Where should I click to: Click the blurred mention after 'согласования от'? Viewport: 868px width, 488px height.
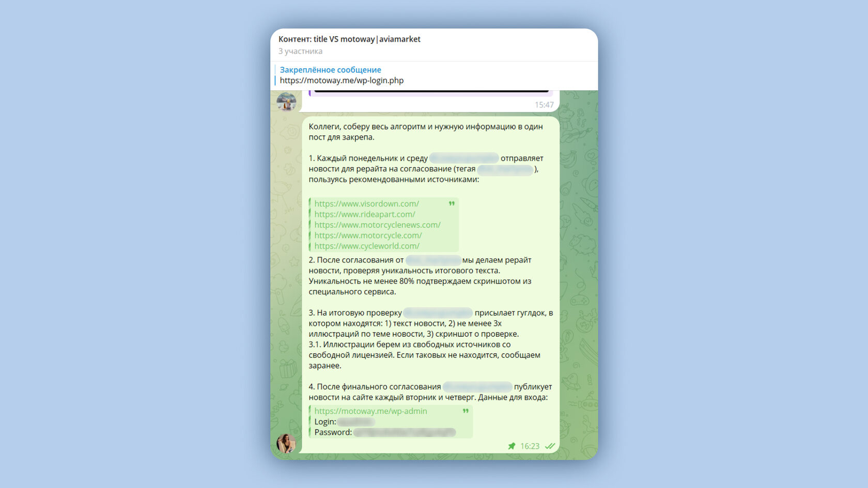pos(433,260)
